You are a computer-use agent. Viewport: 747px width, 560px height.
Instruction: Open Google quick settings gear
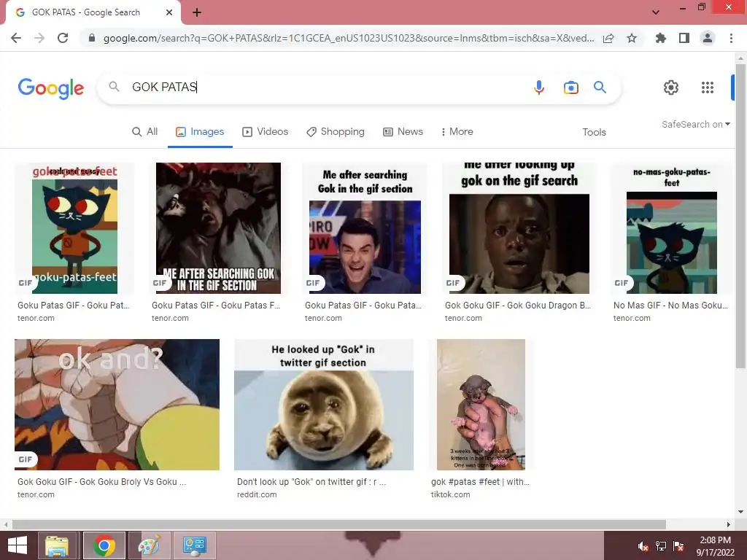[x=671, y=87]
